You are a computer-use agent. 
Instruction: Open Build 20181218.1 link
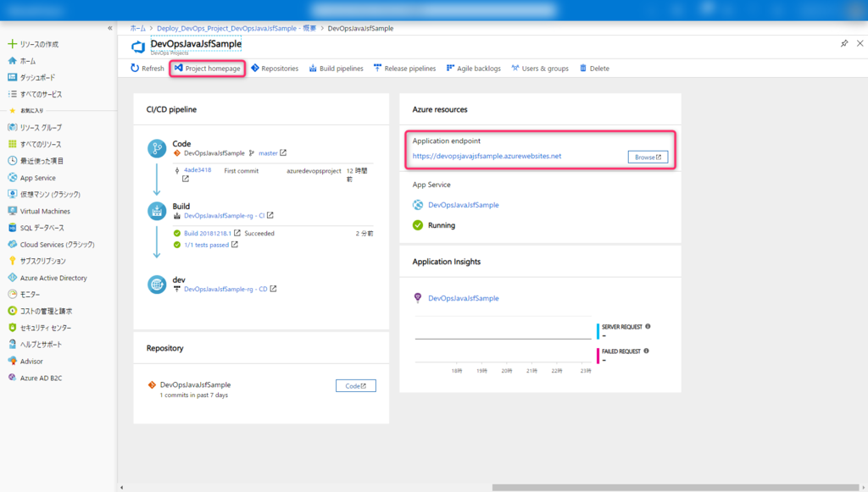(x=208, y=233)
